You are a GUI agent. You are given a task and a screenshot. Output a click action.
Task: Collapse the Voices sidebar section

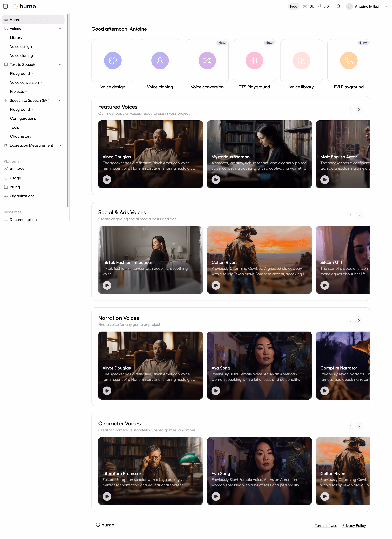(60, 29)
